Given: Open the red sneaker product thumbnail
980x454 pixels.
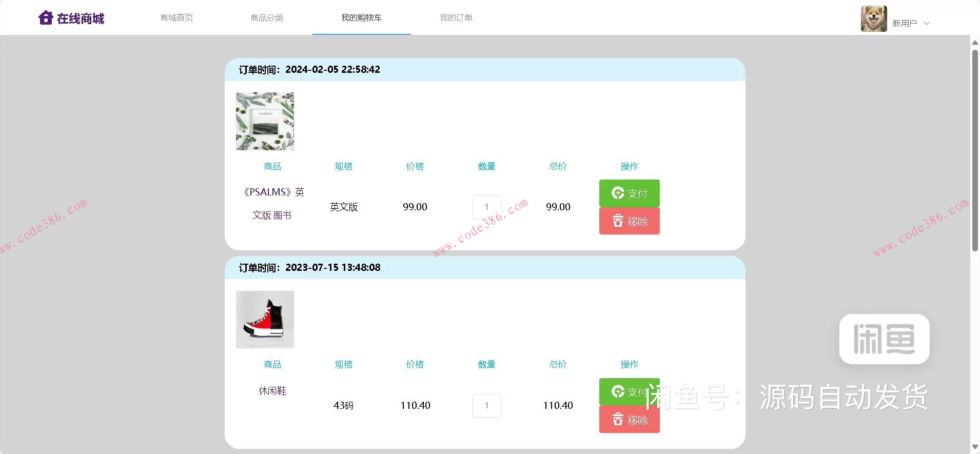Looking at the screenshot, I should click(265, 320).
